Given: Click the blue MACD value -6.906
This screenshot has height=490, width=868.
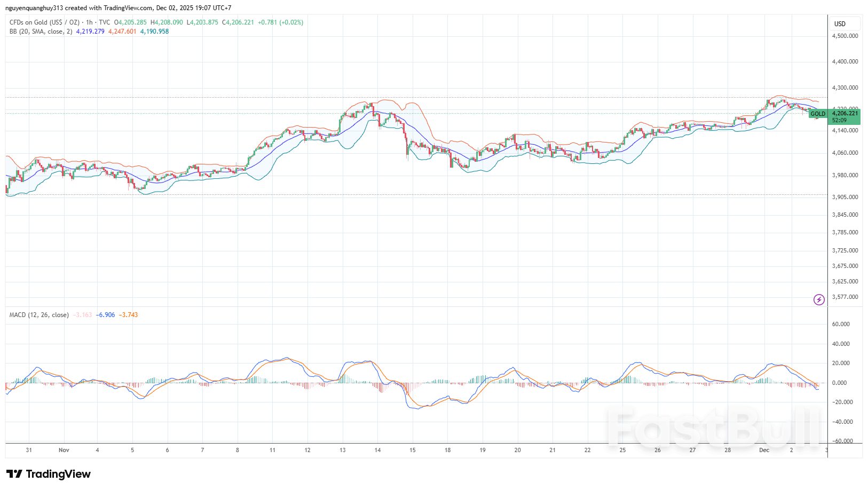Looking at the screenshot, I should click(x=105, y=315).
